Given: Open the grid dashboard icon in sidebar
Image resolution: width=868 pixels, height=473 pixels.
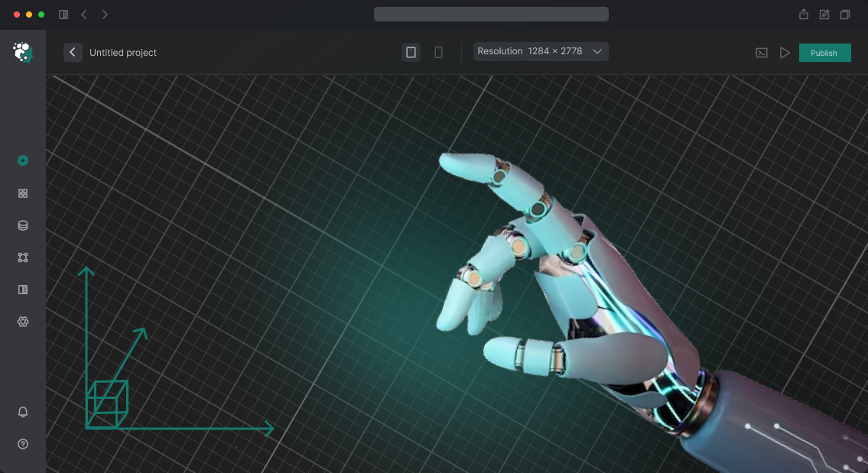Looking at the screenshot, I should 23,193.
